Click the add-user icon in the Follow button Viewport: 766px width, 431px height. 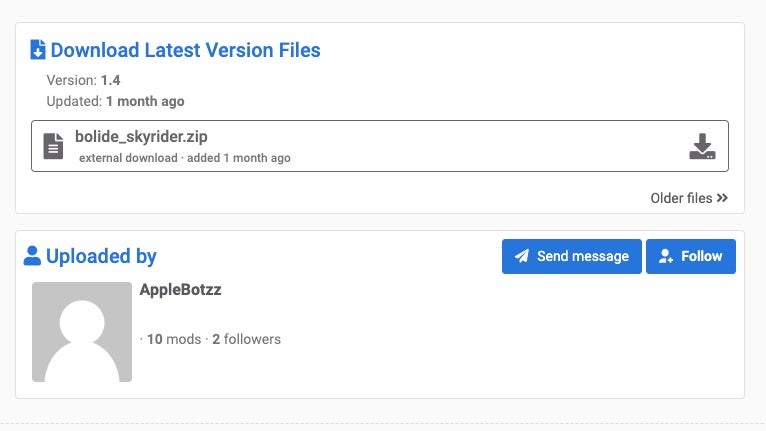pyautogui.click(x=666, y=257)
